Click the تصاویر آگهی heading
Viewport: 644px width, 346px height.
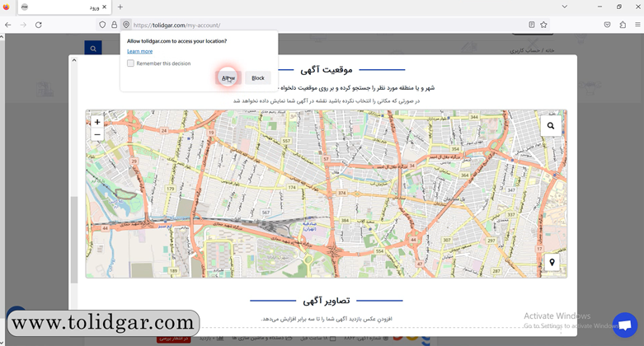tap(327, 301)
